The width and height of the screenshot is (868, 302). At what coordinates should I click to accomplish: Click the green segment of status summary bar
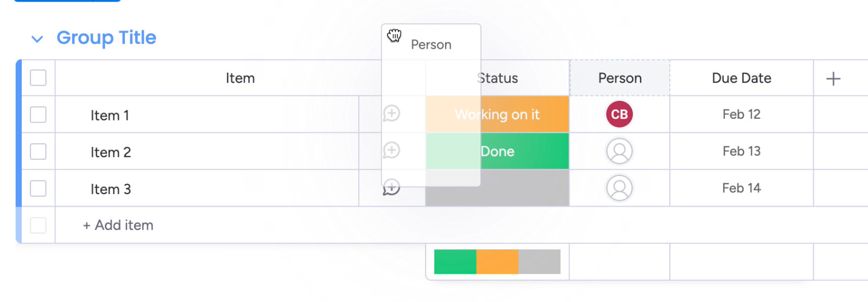[x=455, y=262]
